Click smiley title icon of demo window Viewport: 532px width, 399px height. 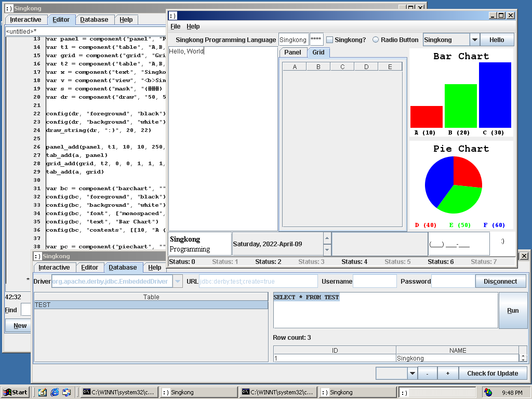click(x=172, y=16)
